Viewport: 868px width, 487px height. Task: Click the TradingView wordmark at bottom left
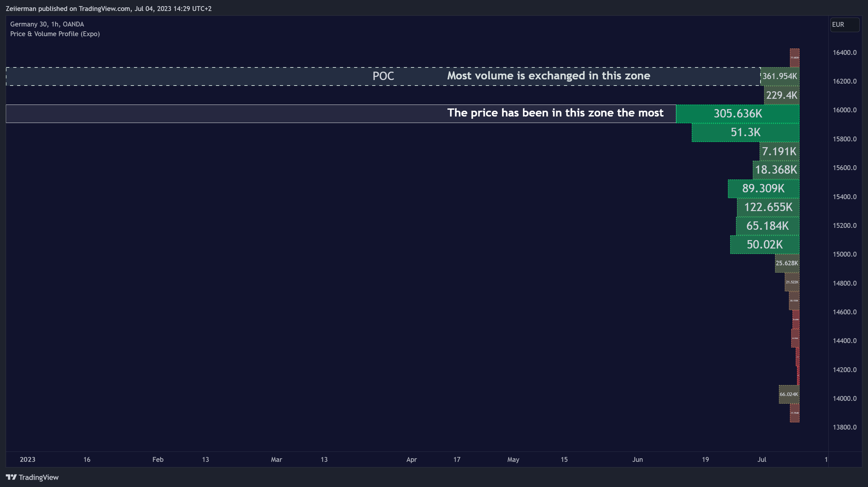[x=38, y=478]
